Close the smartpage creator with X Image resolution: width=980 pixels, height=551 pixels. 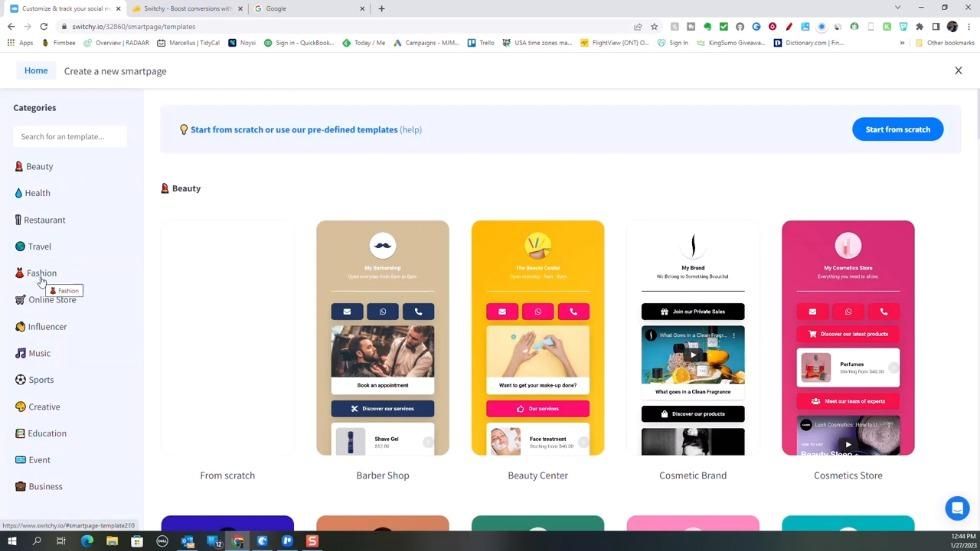click(958, 71)
